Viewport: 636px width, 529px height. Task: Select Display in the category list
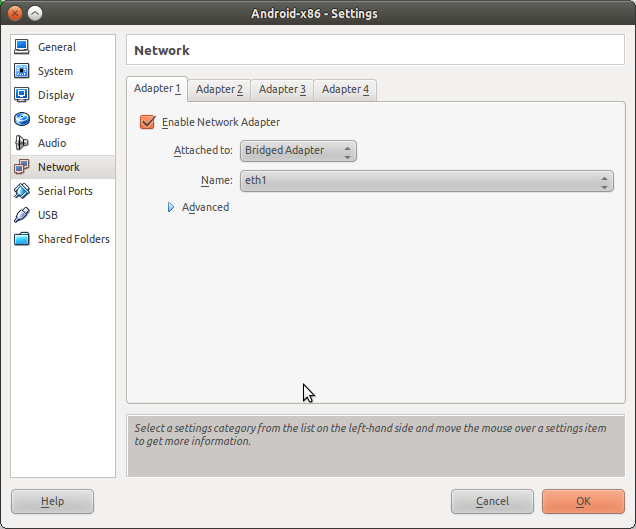(63, 95)
